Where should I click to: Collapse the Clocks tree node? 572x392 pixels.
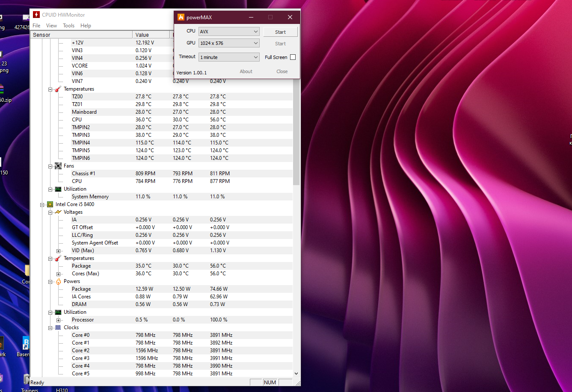point(50,328)
